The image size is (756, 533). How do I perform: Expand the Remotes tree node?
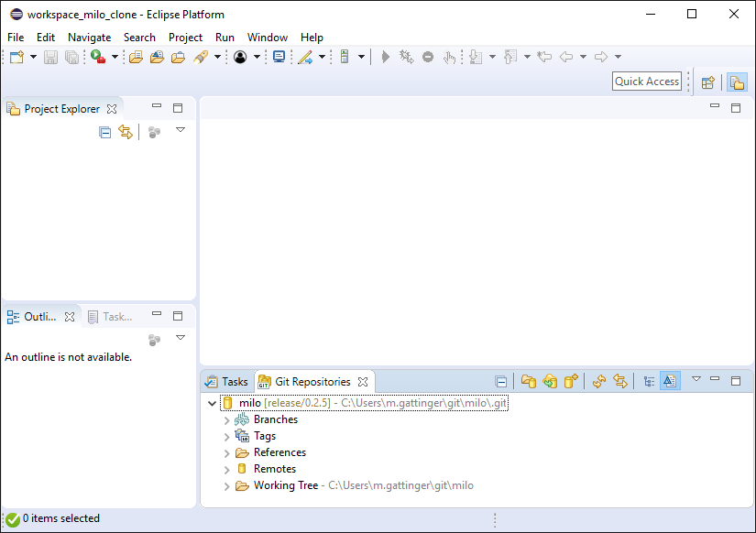click(227, 470)
